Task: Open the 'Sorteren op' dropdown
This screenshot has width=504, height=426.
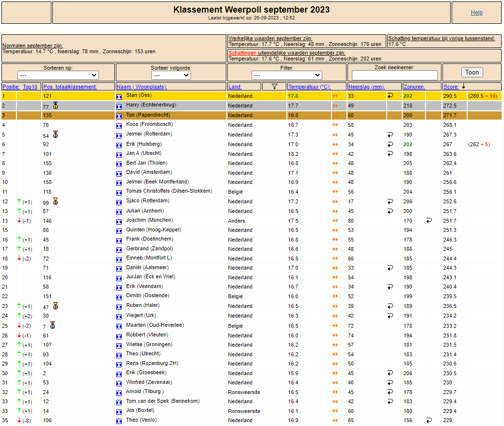Action: 58,76
